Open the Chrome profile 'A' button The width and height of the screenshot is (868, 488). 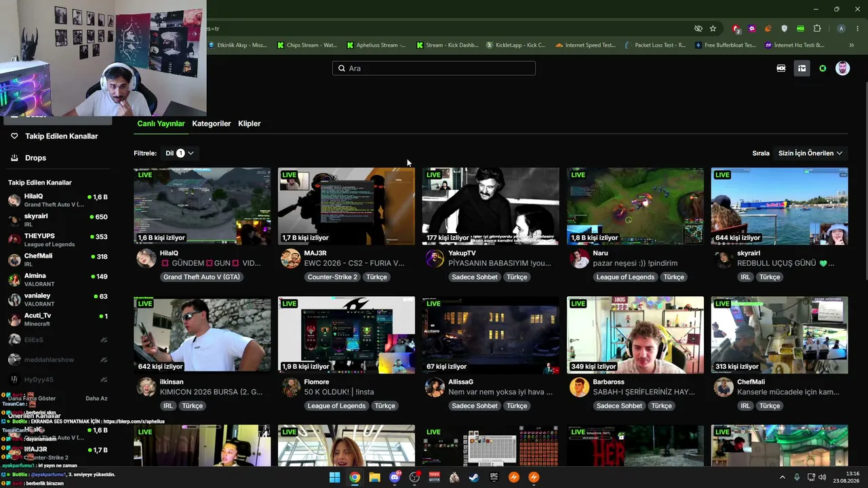841,28
